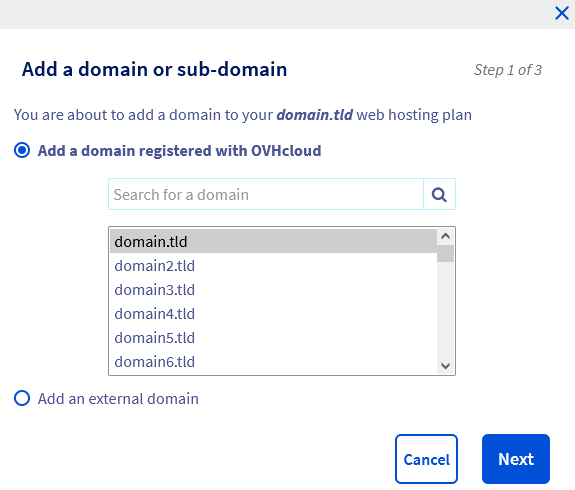Image resolution: width=575 pixels, height=490 pixels.
Task: Focus the 'Search for a domain' field
Action: 266,194
